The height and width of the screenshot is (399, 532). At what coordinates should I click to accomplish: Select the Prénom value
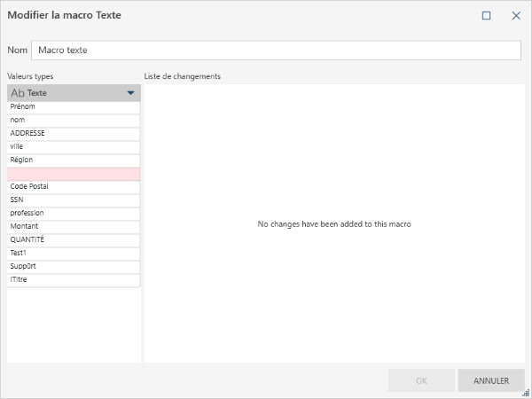(x=74, y=107)
